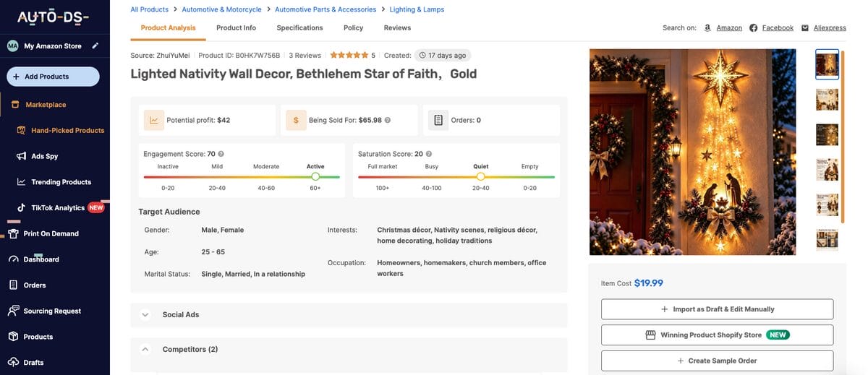Screen dimensions: 868x375
Task: Open Lighting & Lamps breadcrumb link
Action: click(417, 9)
